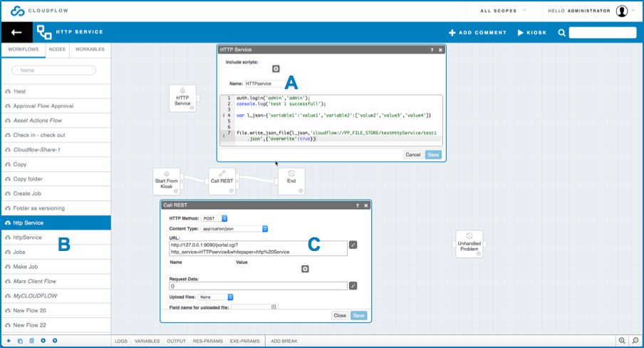Image resolution: width=644 pixels, height=348 pixels.
Task: Open the administrator user avatar
Action: click(x=622, y=11)
